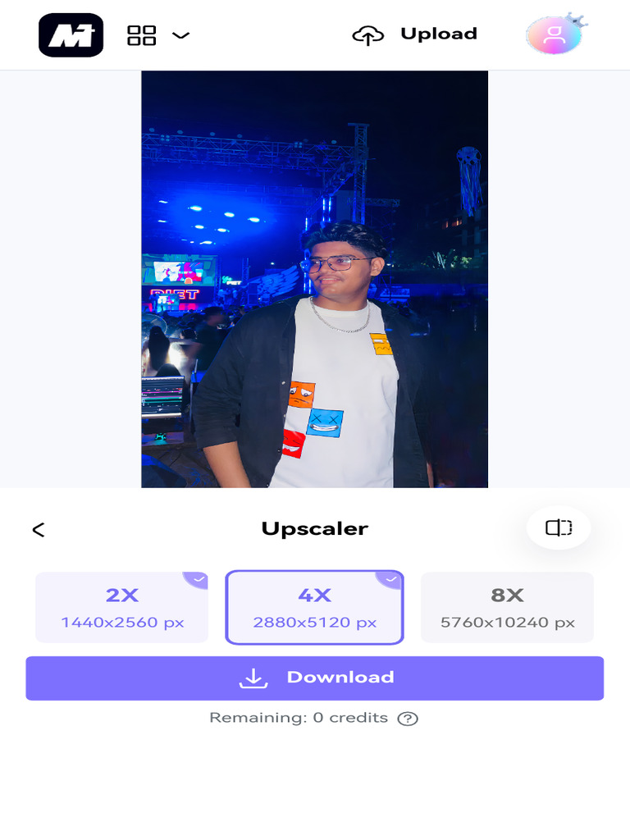Click the checkmark badge on 2X card
The height and width of the screenshot is (840, 630).
[x=196, y=580]
